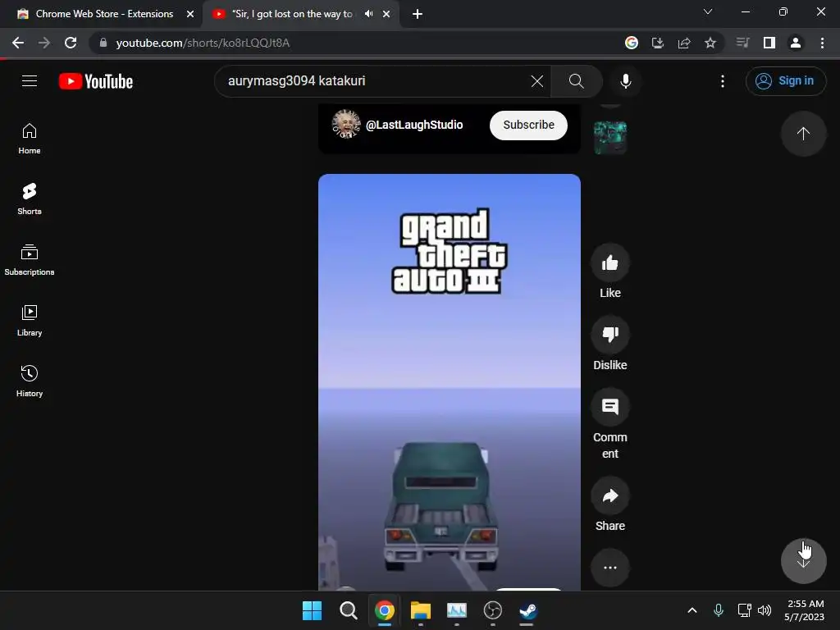Open OBS Studio from the taskbar

[492, 610]
